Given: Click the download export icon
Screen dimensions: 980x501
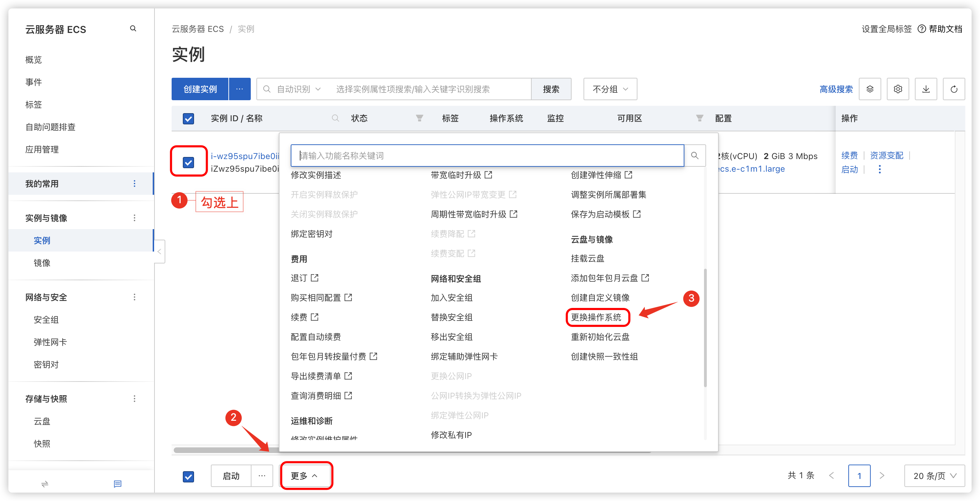Looking at the screenshot, I should 926,89.
